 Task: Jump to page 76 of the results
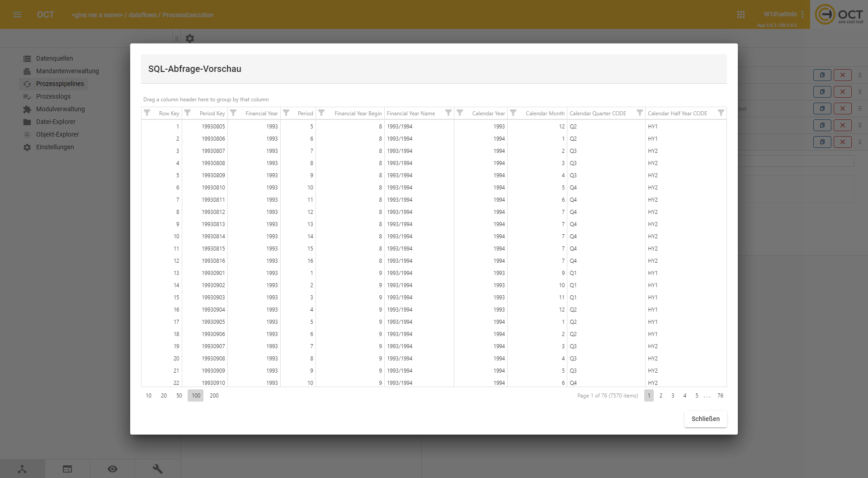720,395
